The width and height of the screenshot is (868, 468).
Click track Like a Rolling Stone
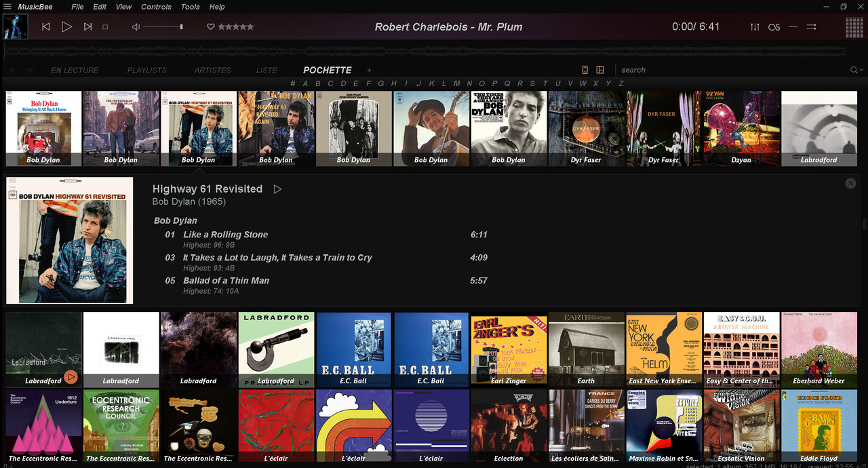225,235
